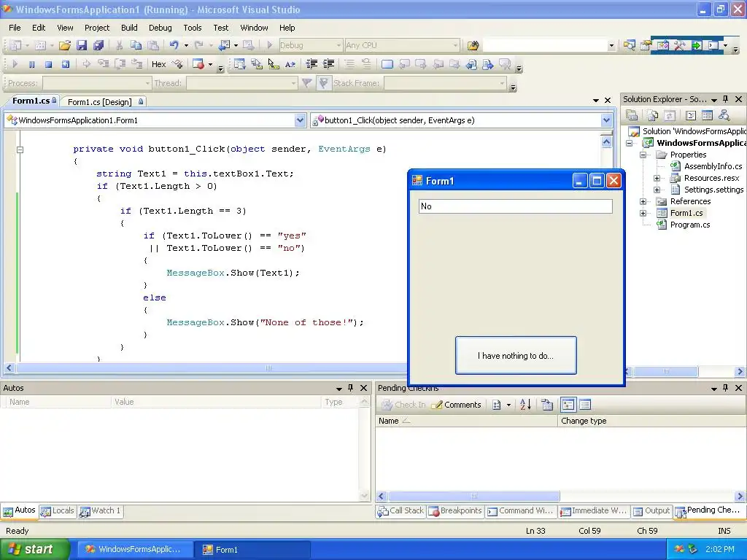
Task: Switch to the Watch 1 tab
Action: click(101, 511)
